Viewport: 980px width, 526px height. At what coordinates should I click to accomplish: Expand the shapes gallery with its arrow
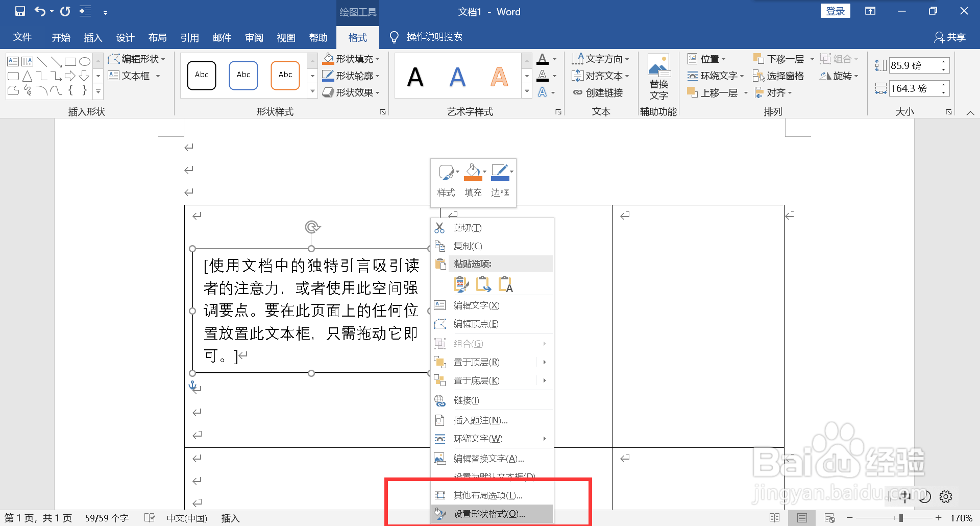tap(98, 91)
